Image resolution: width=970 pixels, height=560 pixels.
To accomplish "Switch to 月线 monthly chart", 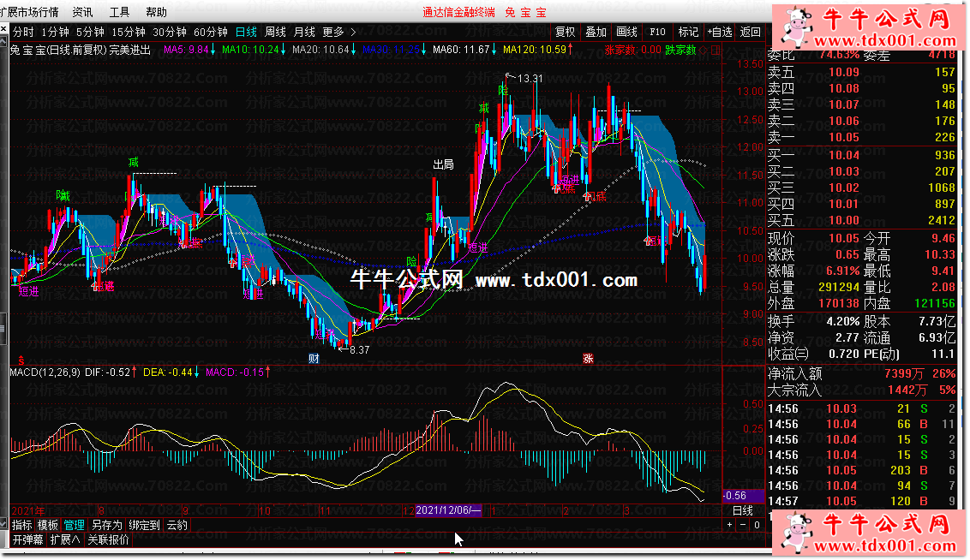I will pyautogui.click(x=304, y=33).
